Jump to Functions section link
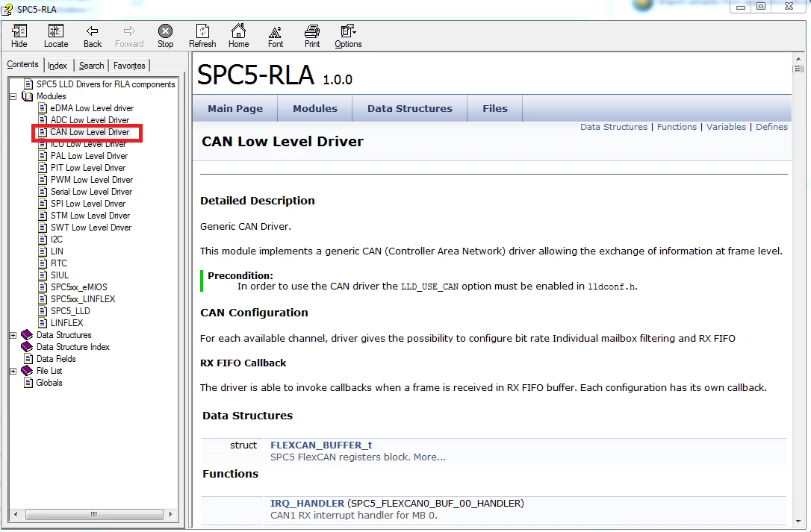The width and height of the screenshot is (811, 532). coord(677,127)
